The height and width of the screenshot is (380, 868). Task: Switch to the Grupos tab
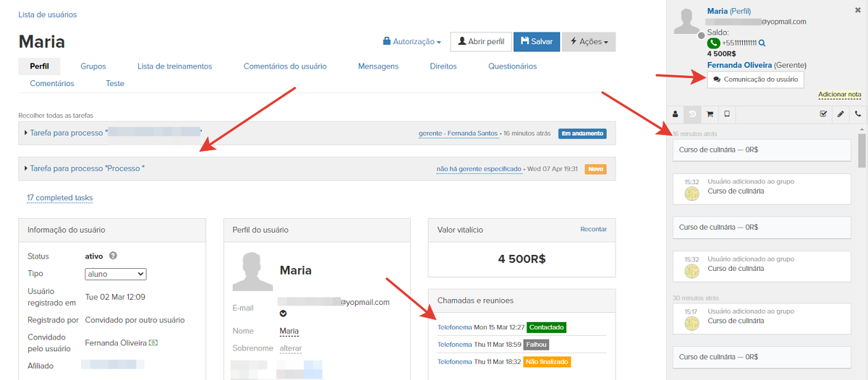[93, 66]
